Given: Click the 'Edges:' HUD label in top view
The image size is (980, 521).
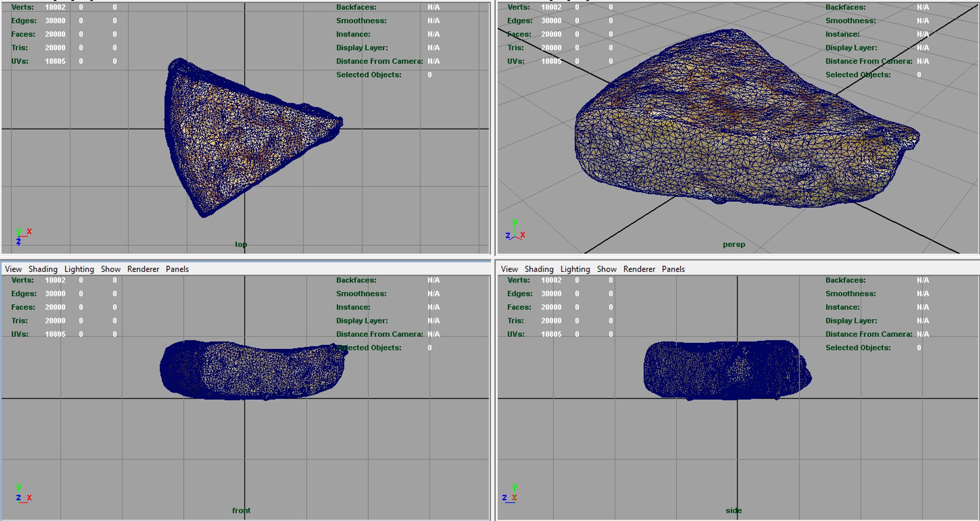Looking at the screenshot, I should click(23, 21).
